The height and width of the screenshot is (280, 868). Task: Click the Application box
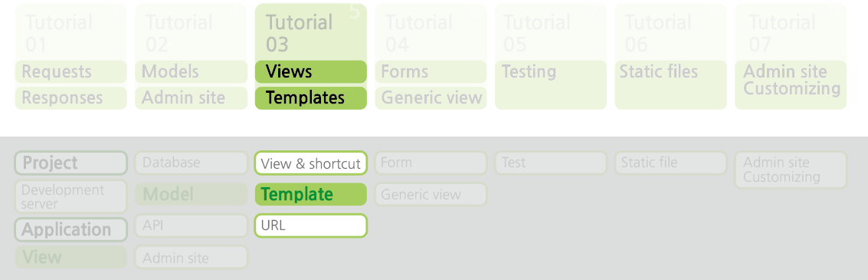[x=70, y=229]
